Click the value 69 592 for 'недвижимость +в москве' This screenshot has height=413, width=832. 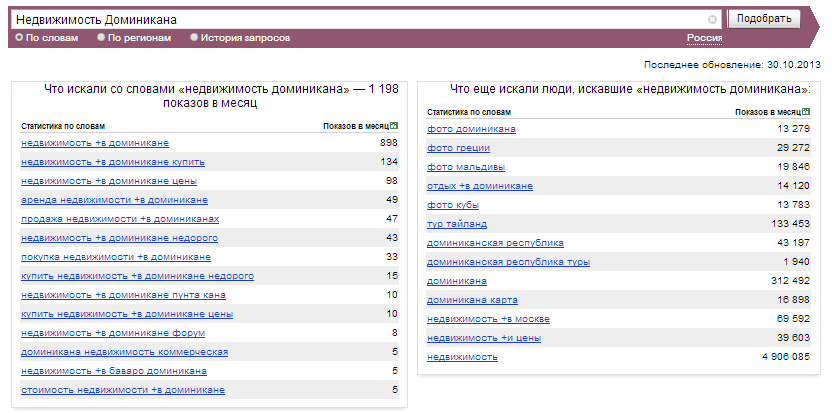click(x=793, y=319)
